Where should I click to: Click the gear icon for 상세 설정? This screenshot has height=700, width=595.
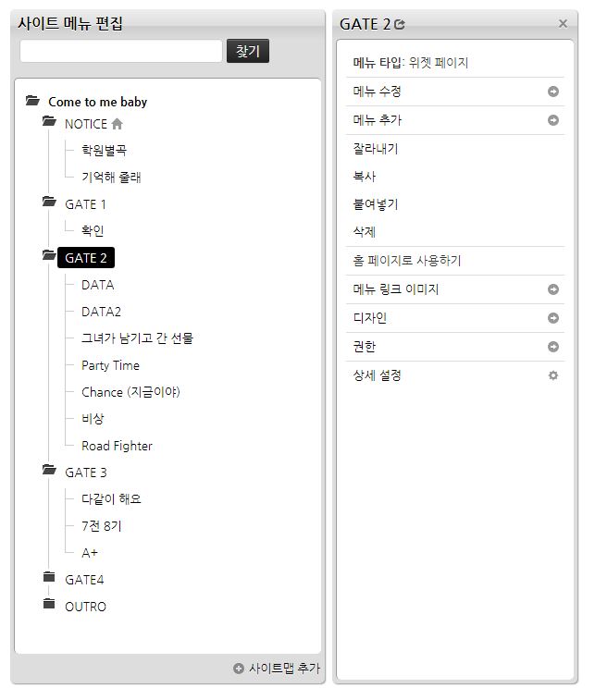[x=553, y=375]
